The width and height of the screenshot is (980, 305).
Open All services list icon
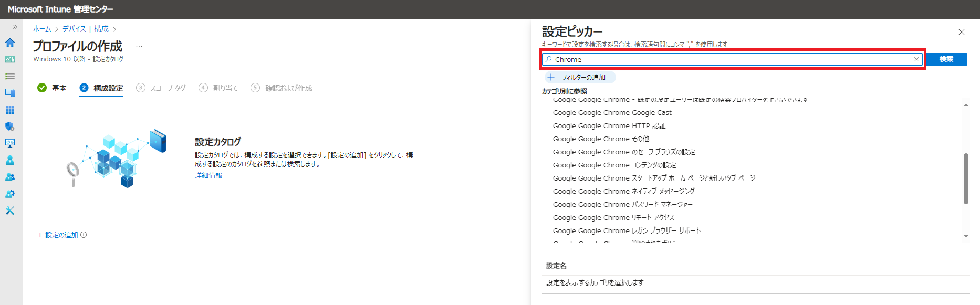click(9, 76)
